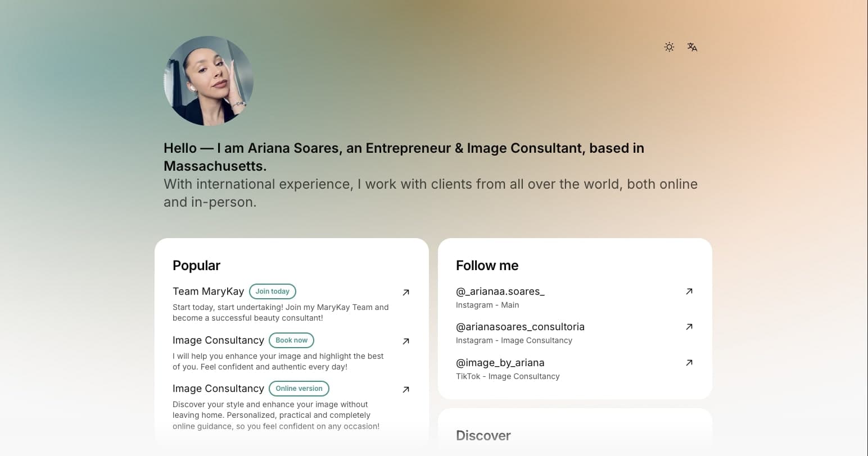Open the @image_by_ariana TikTok link
Viewport: 868px width, 456px height.
(x=500, y=362)
